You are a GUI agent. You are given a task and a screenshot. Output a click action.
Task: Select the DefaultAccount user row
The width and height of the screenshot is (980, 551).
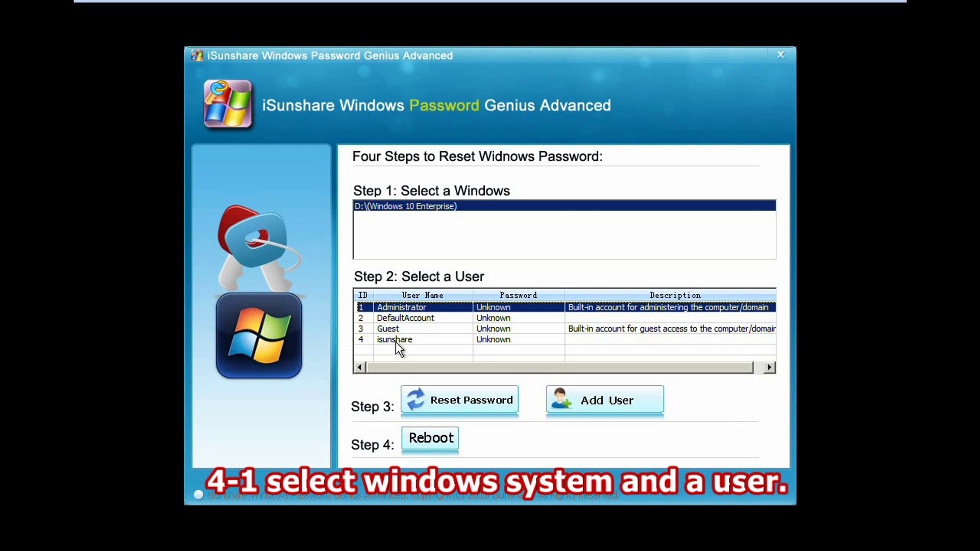click(x=566, y=318)
